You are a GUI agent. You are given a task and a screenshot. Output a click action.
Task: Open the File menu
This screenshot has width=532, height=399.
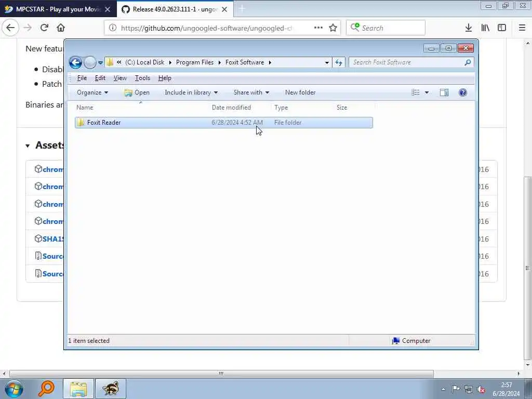[82, 78]
